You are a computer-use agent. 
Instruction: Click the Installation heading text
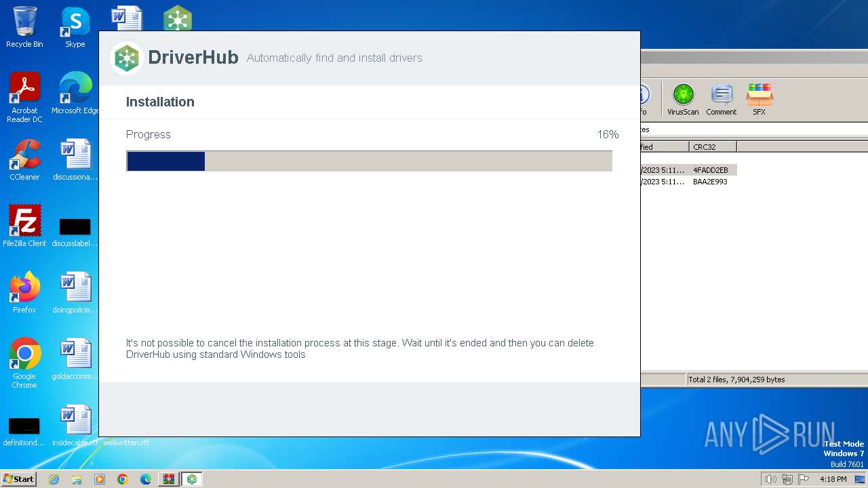(x=160, y=102)
